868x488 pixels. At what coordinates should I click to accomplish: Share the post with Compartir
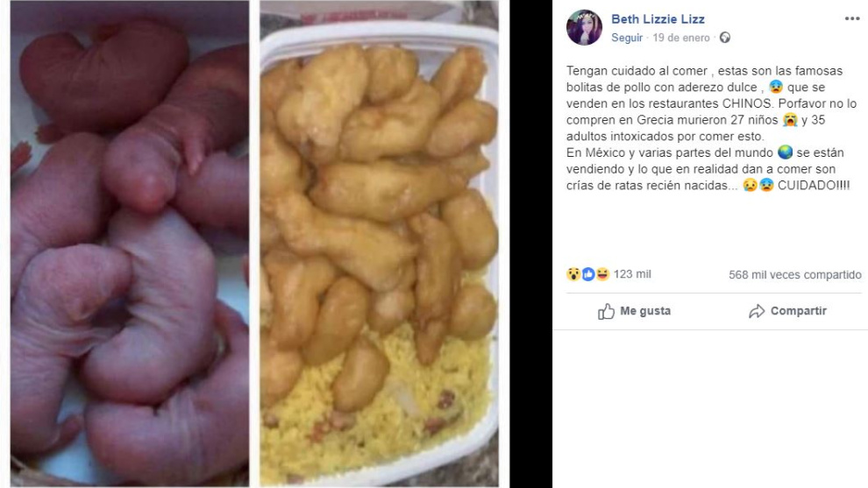pos(787,311)
